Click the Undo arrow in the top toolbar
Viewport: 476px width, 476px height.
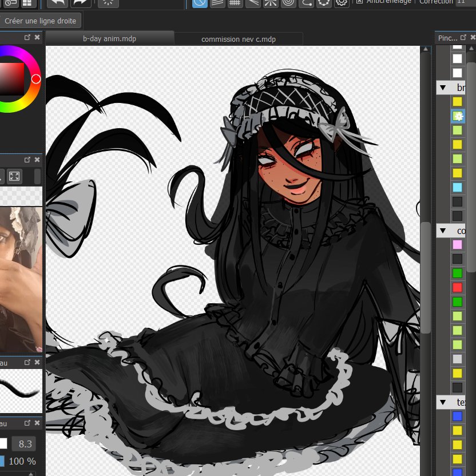click(57, 3)
